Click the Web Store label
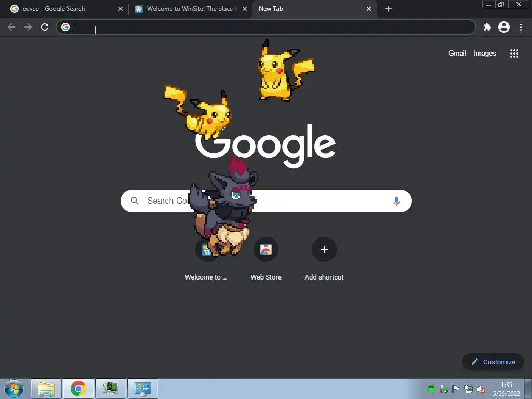532x399 pixels. coord(266,277)
